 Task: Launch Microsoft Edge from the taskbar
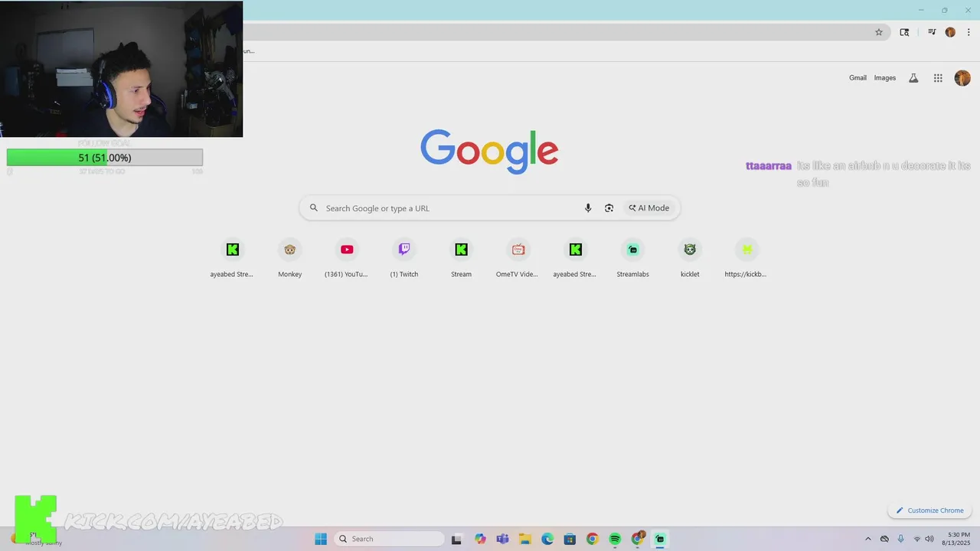547,539
